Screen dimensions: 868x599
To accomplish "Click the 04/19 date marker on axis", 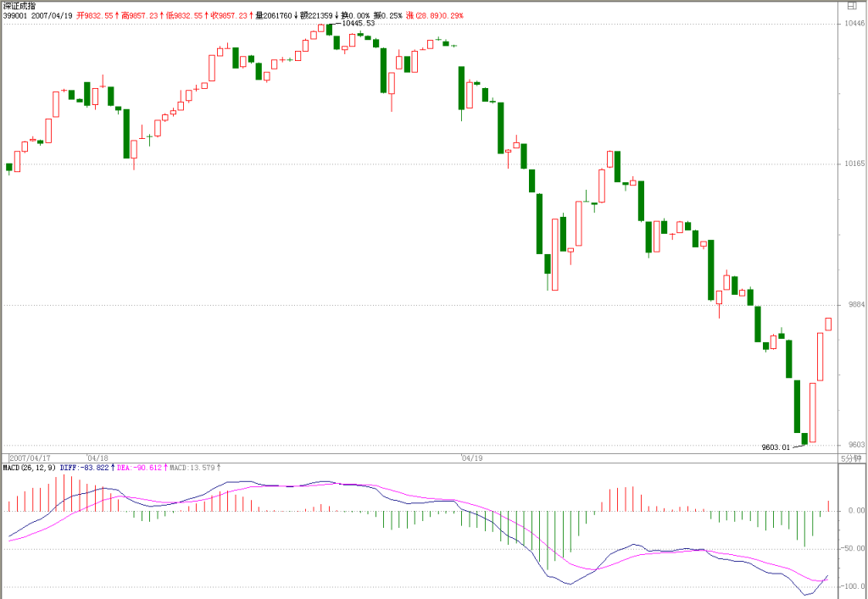I will (471, 458).
